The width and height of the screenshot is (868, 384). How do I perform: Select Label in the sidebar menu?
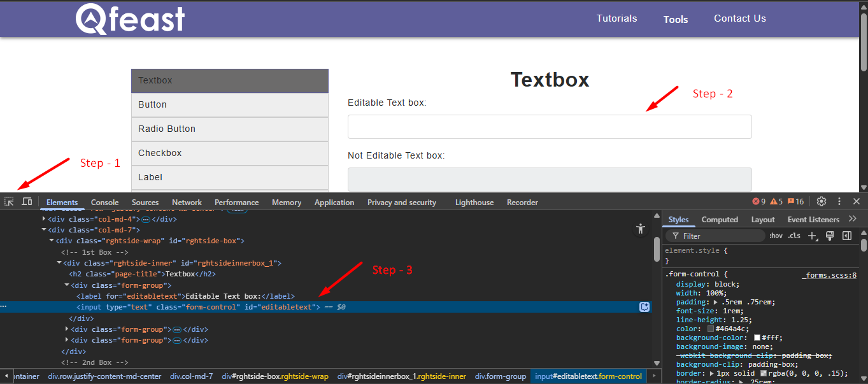coord(230,178)
